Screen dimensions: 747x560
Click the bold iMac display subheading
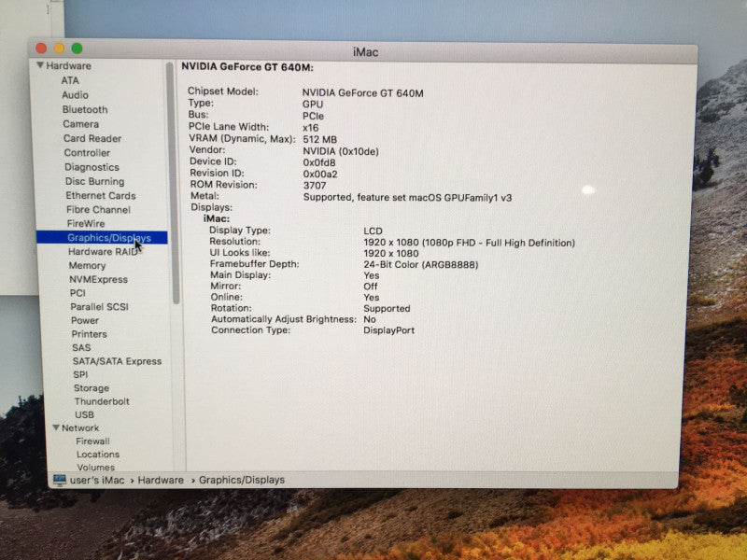217,218
